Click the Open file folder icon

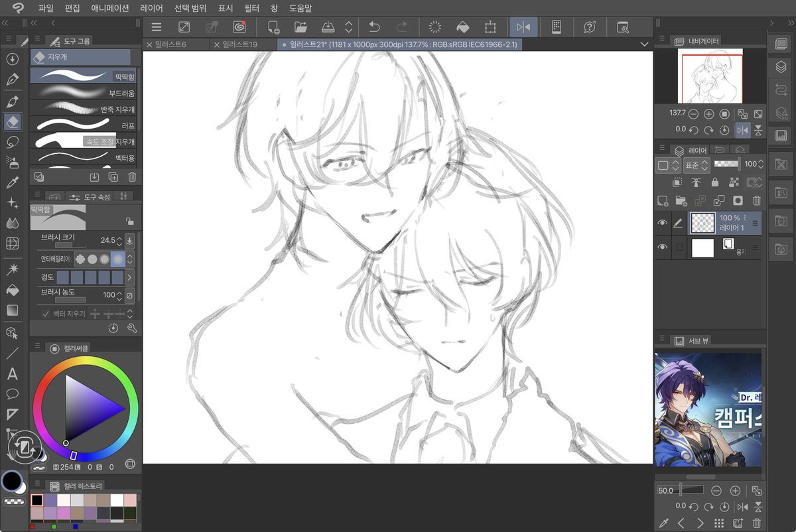click(300, 27)
